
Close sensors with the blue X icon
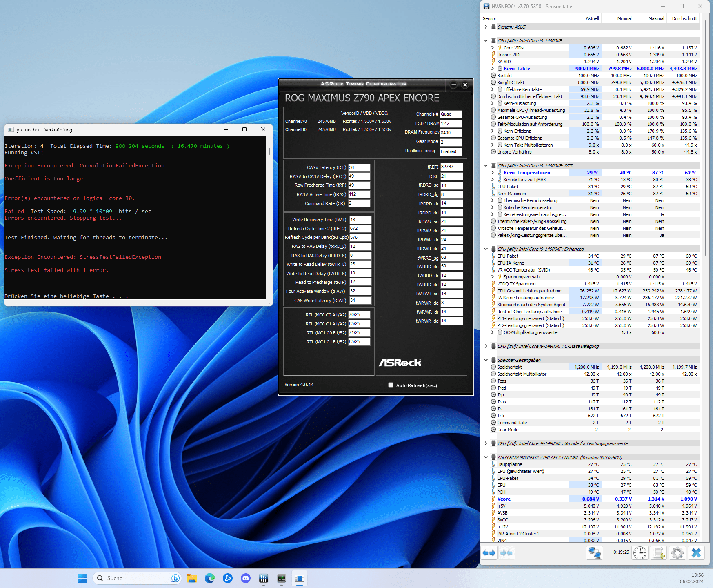pos(696,553)
